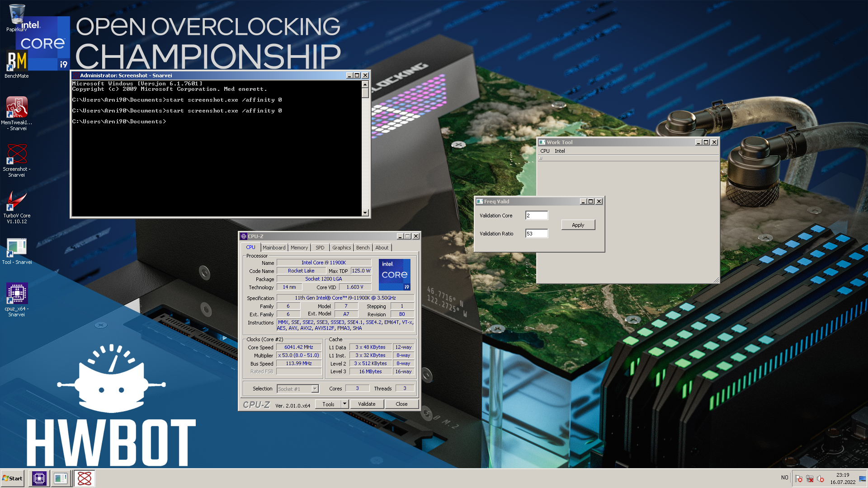The image size is (868, 488).
Task: Click the NO keyboard language indicator
Action: (784, 478)
